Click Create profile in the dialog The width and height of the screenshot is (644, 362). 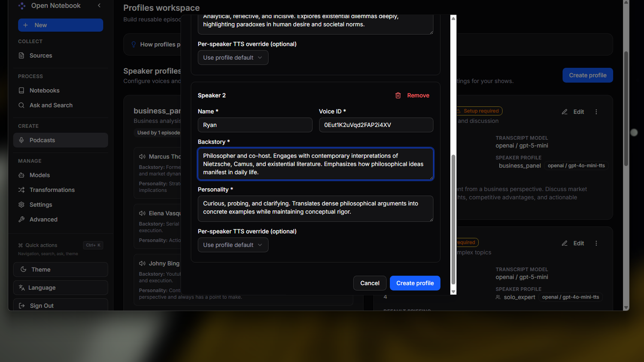(415, 283)
